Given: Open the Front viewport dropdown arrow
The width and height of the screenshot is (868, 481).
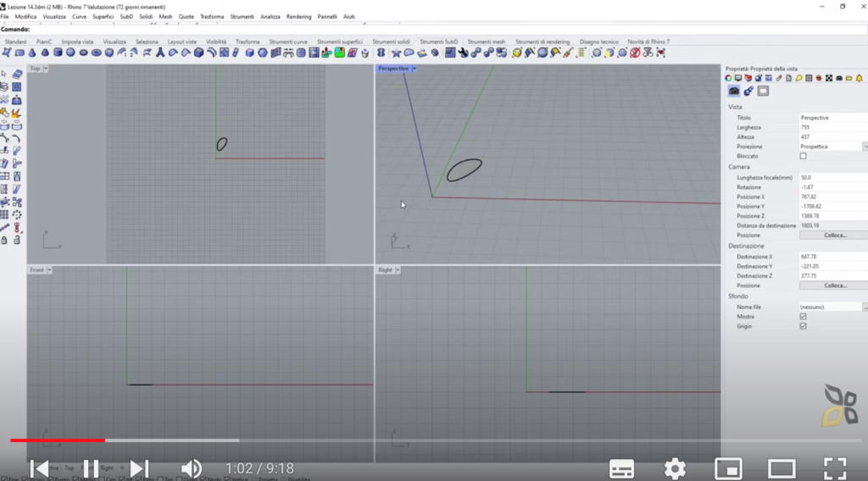Looking at the screenshot, I should [49, 270].
